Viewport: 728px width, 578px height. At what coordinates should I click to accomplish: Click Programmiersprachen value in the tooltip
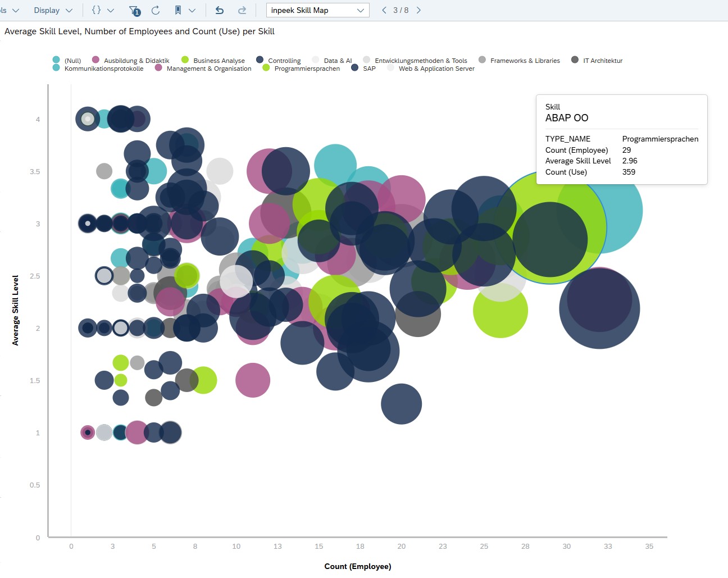pos(660,139)
